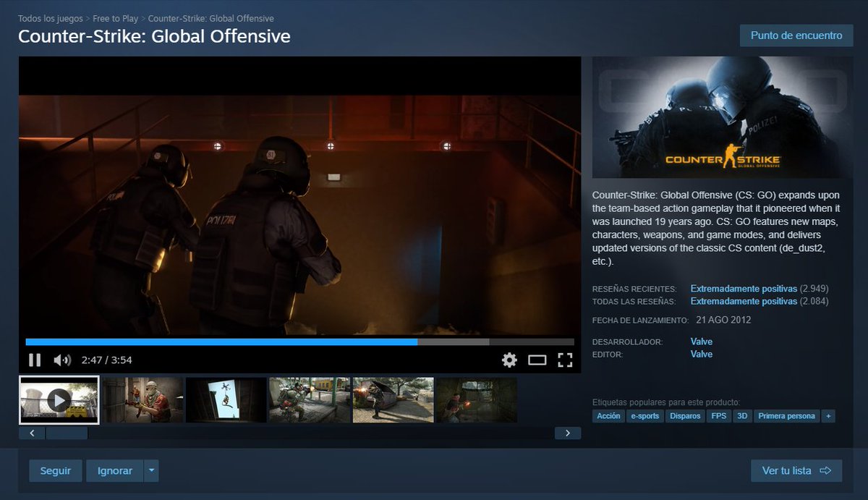Click the page title Counter-Strike: Global Offensive

[154, 35]
